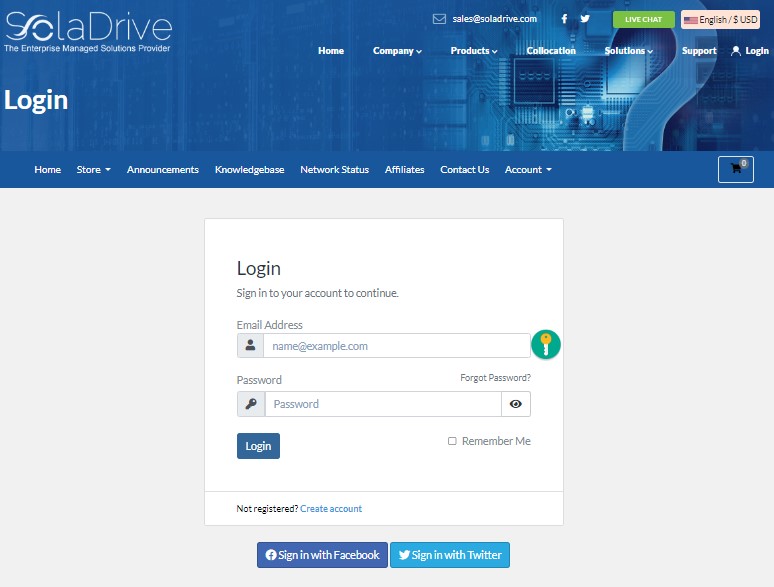Open Knowledgebase in the navbar

pyautogui.click(x=249, y=169)
